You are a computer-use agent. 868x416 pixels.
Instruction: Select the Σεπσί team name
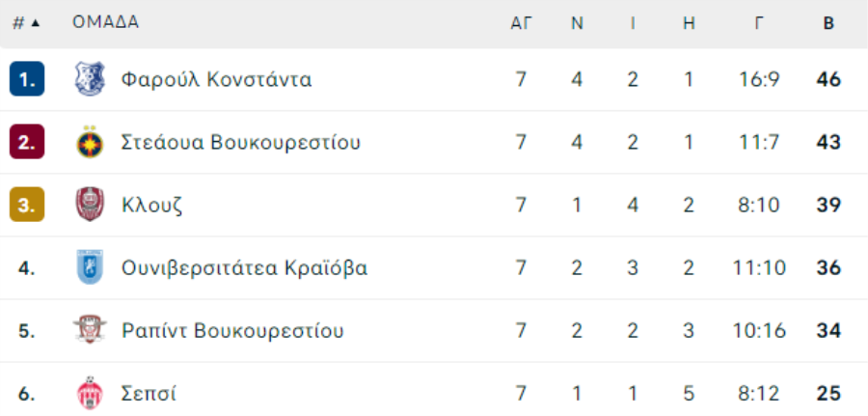coord(149,394)
